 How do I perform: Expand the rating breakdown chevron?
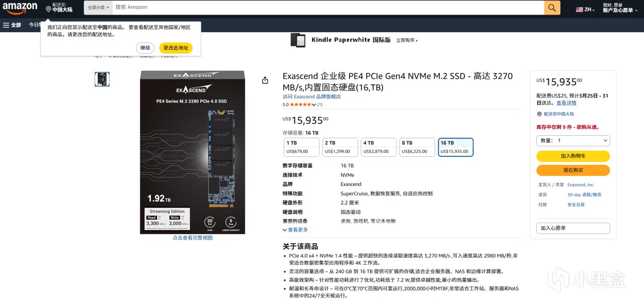[x=314, y=105]
